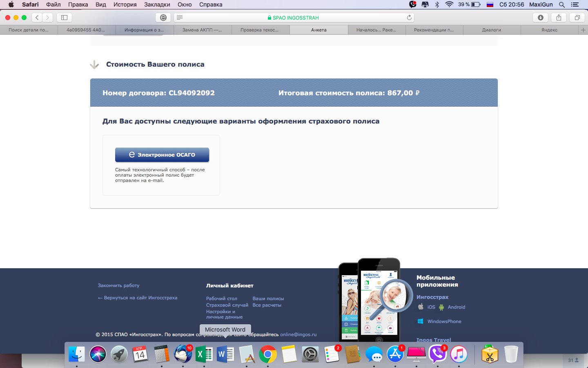Image resolution: width=588 pixels, height=368 pixels.
Task: Reload the page with refresh icon
Action: click(409, 18)
